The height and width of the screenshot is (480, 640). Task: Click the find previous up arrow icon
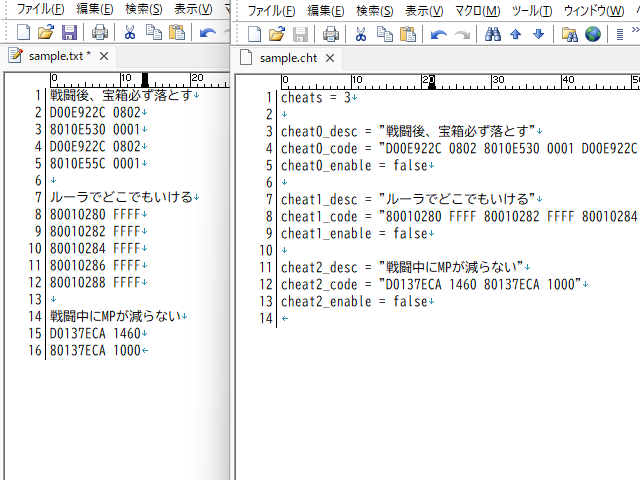click(x=516, y=34)
